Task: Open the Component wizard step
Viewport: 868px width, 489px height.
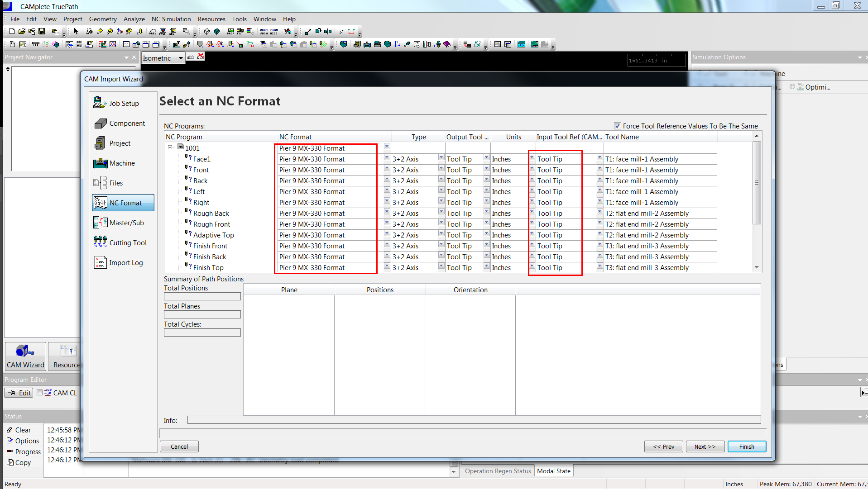Action: pyautogui.click(x=123, y=123)
